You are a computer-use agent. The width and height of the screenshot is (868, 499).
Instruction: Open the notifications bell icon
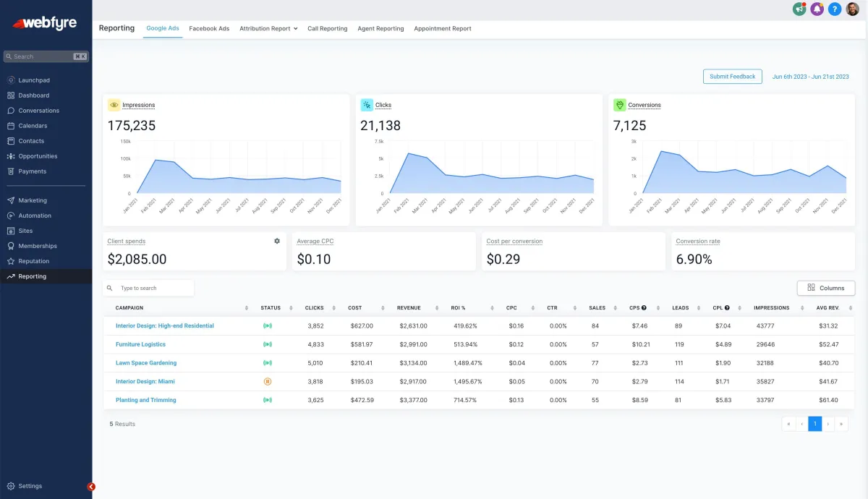(817, 9)
